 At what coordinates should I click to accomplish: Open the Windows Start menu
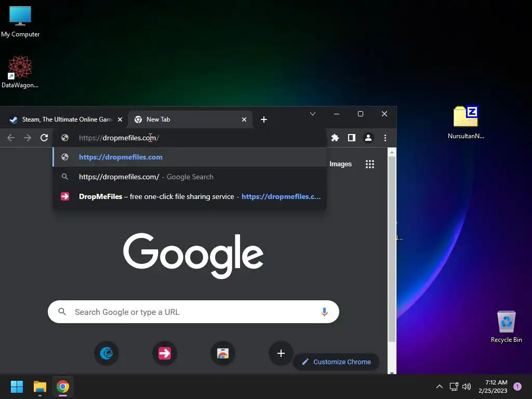pos(17,387)
